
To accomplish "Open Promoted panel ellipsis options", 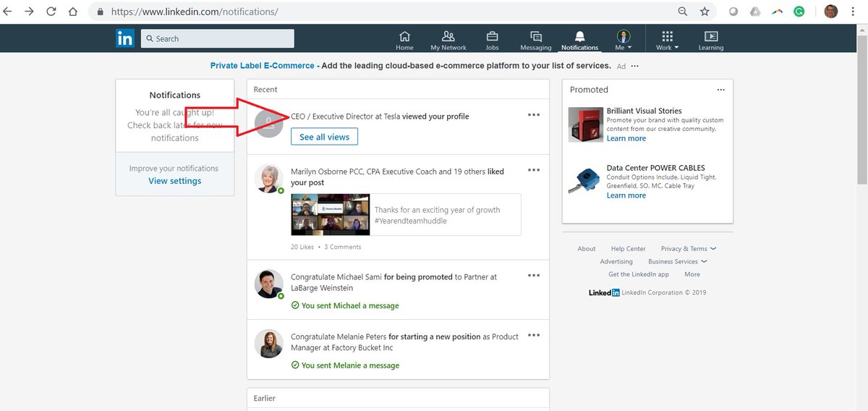I will [720, 90].
